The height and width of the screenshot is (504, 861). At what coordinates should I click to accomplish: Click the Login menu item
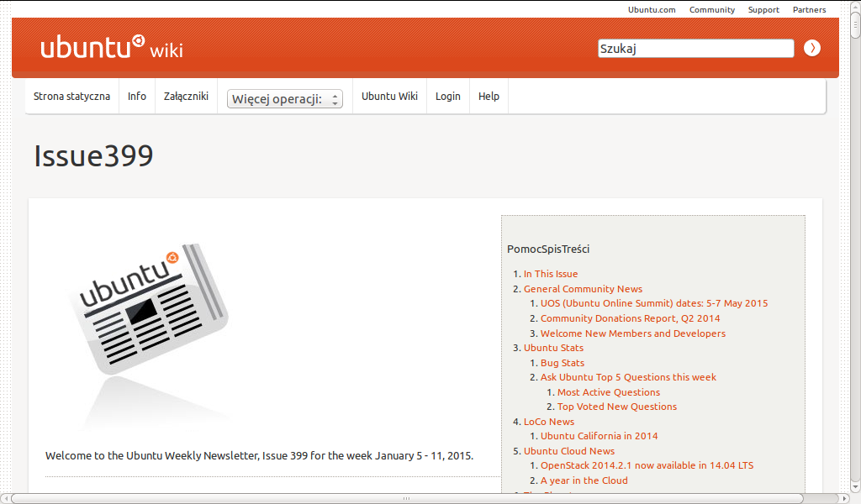448,97
